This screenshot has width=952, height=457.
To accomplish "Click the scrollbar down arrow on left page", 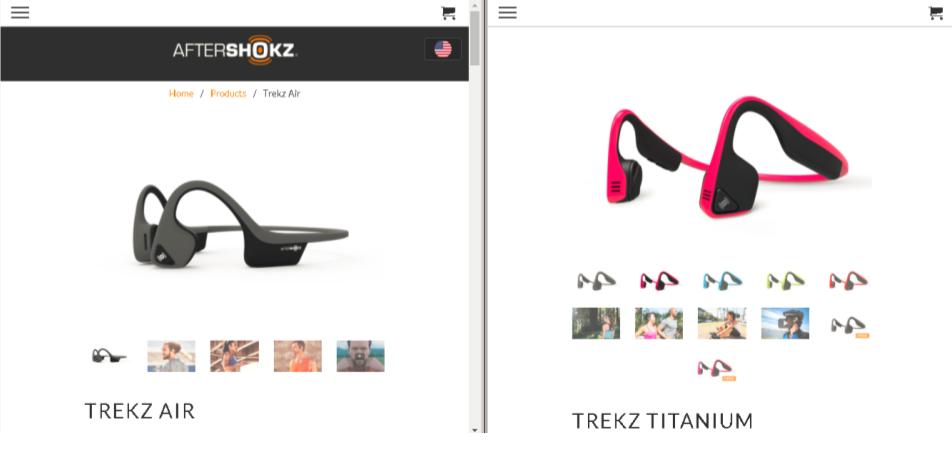I will 475,430.
